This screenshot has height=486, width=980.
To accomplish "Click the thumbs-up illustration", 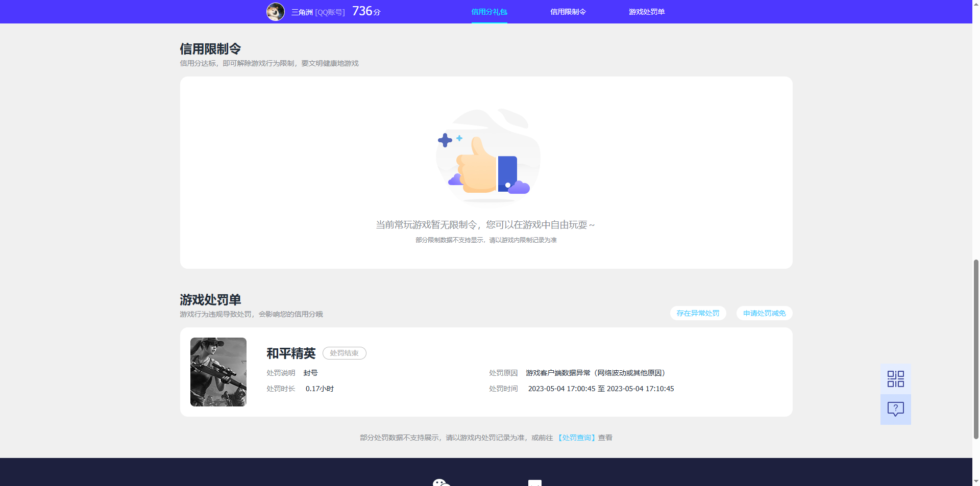I will tap(487, 157).
